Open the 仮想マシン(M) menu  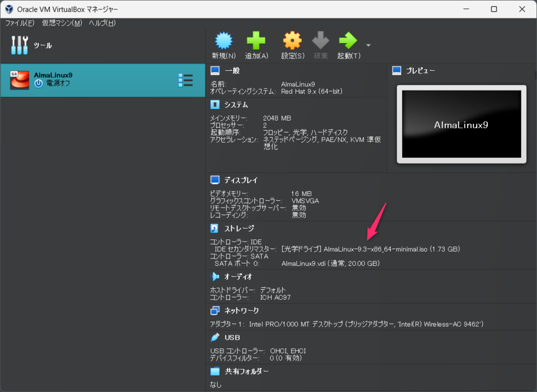point(62,23)
